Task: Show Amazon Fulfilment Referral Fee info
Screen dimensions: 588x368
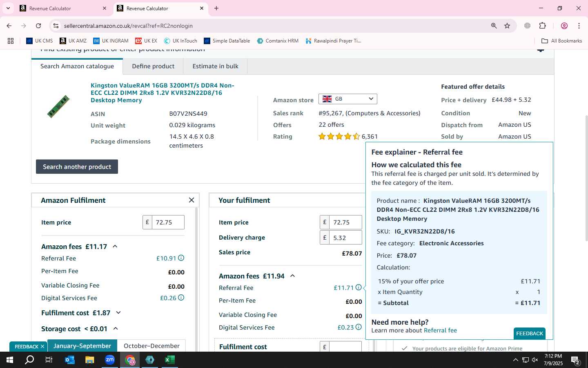Action: click(181, 258)
